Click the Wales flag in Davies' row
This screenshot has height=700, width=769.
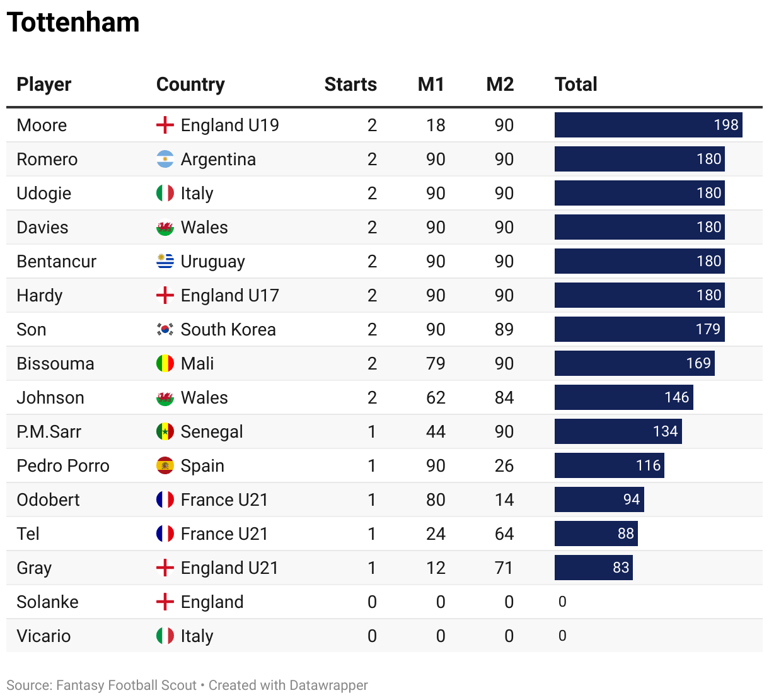tap(165, 227)
